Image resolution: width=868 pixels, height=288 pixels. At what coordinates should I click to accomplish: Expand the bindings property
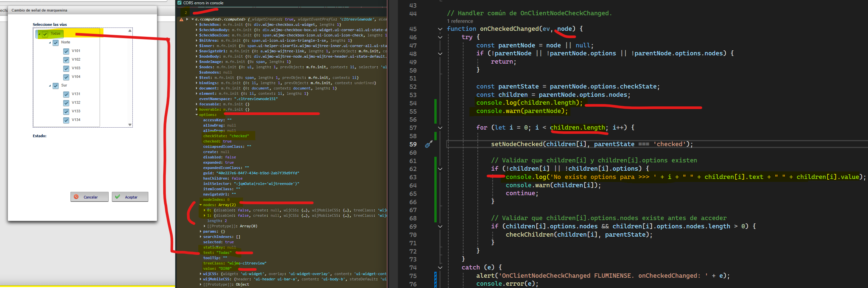197,83
